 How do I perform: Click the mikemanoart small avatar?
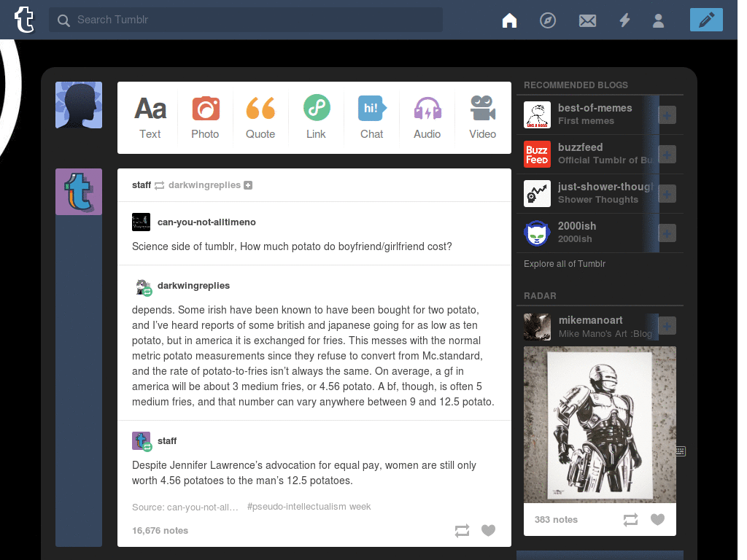tap(537, 327)
